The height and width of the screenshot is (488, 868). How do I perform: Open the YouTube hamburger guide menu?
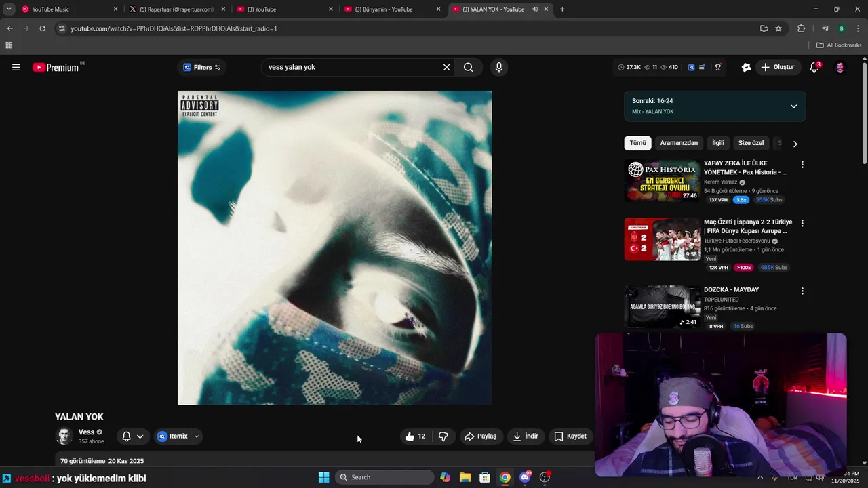[x=16, y=67]
